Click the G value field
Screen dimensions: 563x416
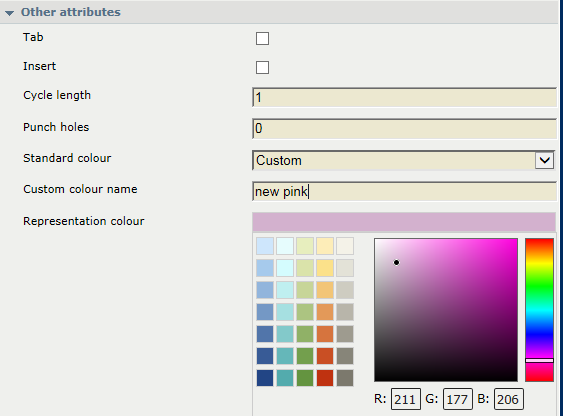coord(457,399)
